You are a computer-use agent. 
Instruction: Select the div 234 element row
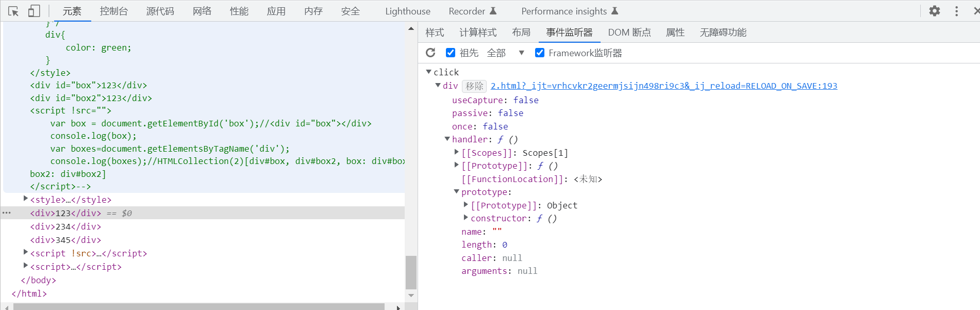(65, 226)
